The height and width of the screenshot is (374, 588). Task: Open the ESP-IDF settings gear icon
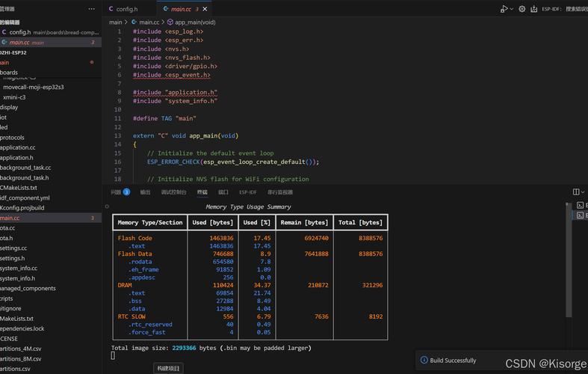click(522, 9)
